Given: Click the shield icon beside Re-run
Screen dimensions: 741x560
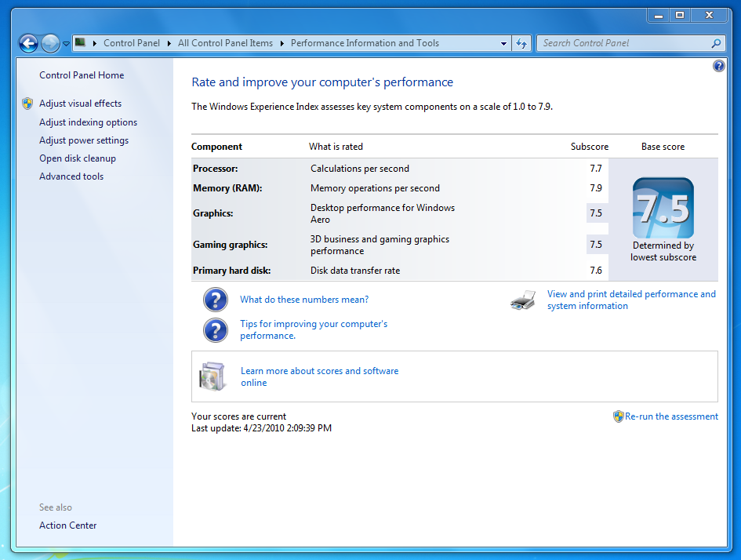Looking at the screenshot, I should click(618, 416).
